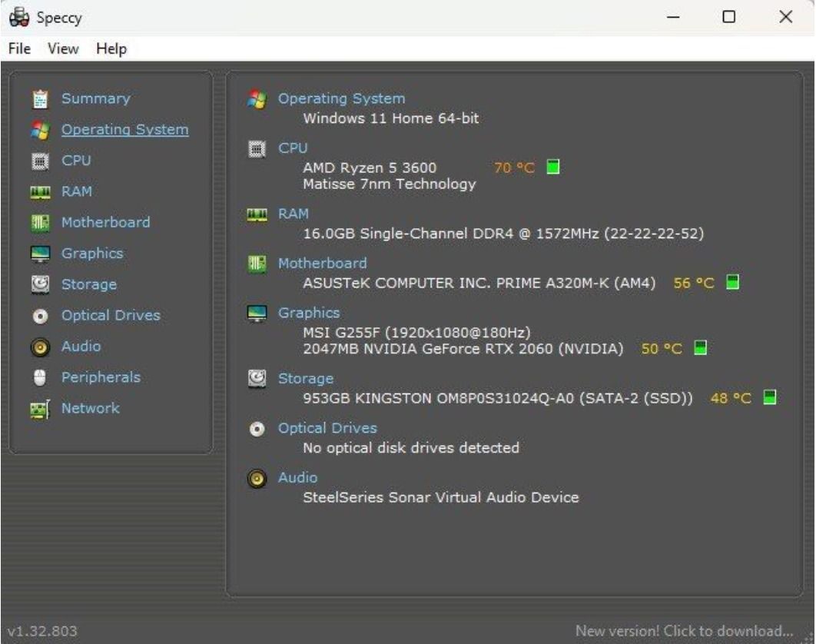Show Audio section from sidebar

[81, 347]
